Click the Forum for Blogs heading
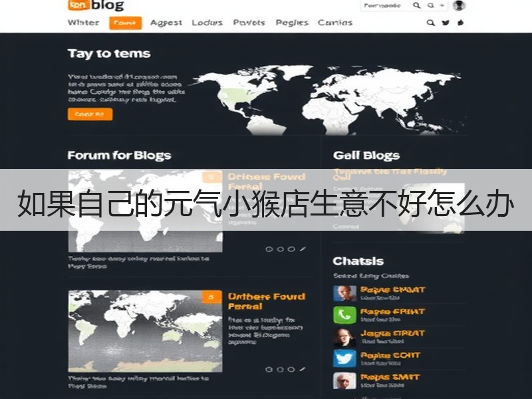The image size is (532, 399). [119, 156]
